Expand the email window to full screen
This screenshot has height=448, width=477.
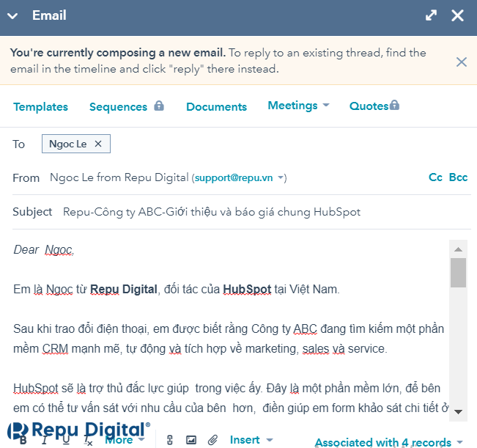pos(431,15)
